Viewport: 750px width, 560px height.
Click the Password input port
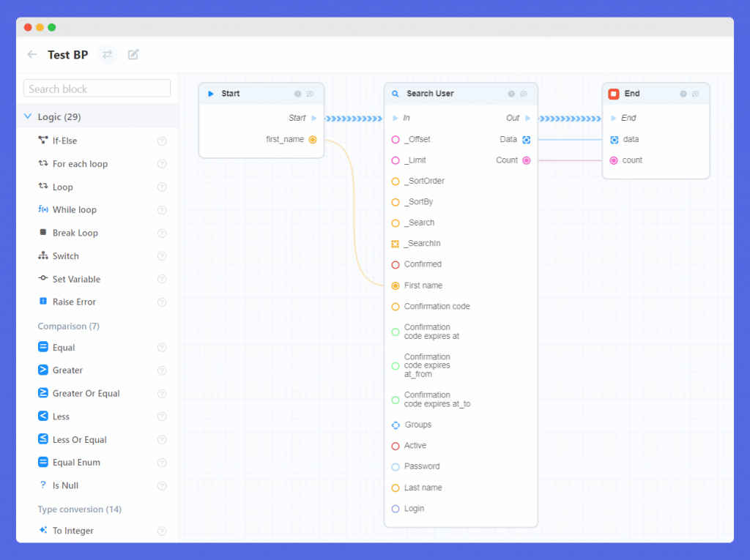[x=396, y=467]
